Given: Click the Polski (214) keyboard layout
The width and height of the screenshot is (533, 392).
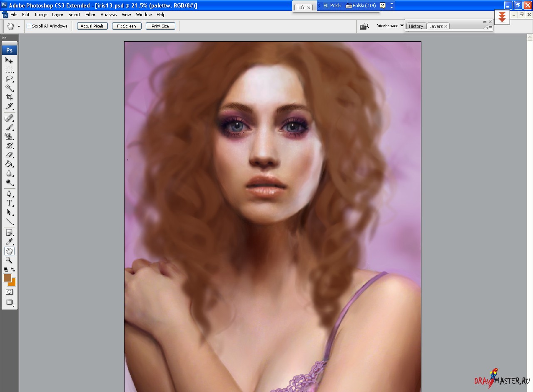Looking at the screenshot, I should click(361, 5).
